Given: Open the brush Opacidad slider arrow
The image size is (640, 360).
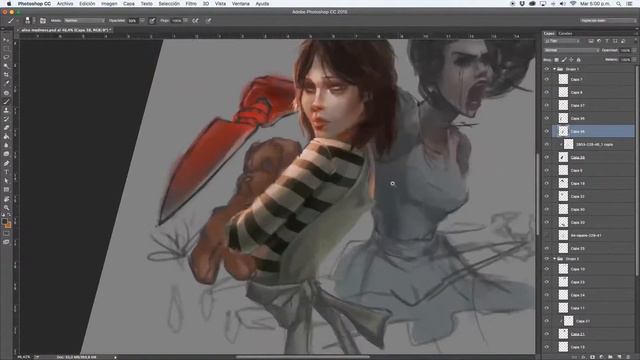Looking at the screenshot, I should [142, 20].
